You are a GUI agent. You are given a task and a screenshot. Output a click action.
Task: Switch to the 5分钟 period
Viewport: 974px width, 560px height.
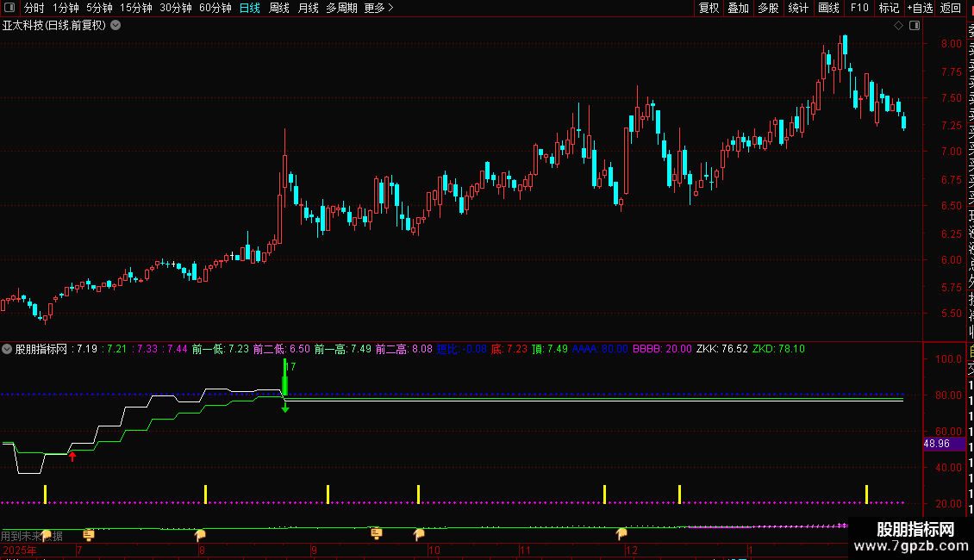point(99,8)
